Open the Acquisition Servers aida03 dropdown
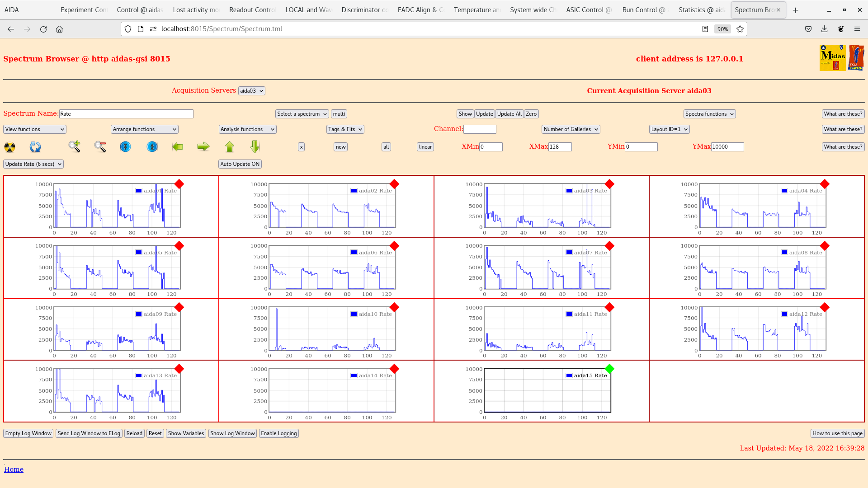The height and width of the screenshot is (488, 868). [252, 91]
